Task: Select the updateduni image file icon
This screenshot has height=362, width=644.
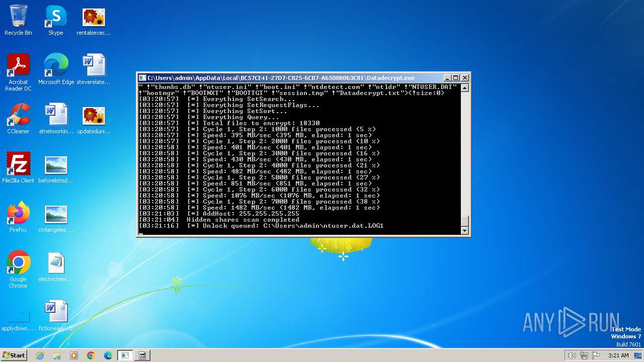Action: click(94, 119)
